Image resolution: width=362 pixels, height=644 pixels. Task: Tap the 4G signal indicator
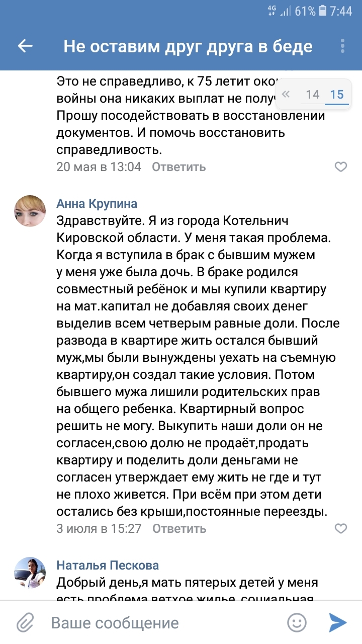coord(273,10)
